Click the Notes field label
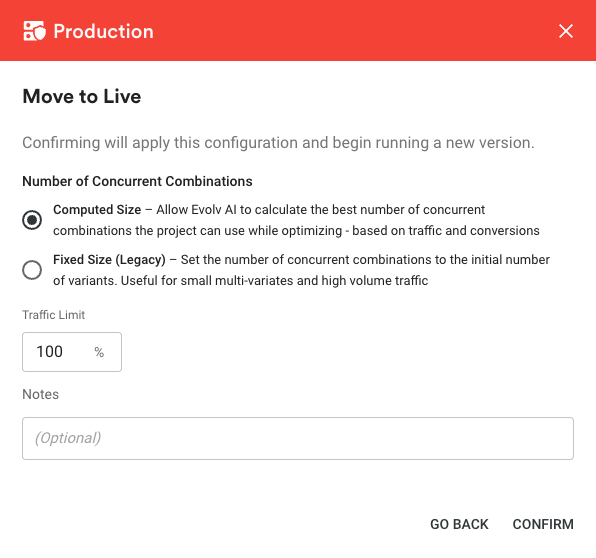The width and height of the screenshot is (596, 558). coord(41,394)
